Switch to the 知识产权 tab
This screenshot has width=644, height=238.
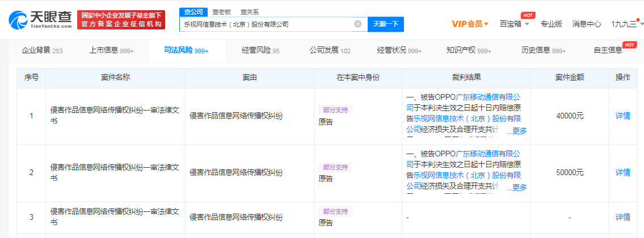click(x=469, y=51)
